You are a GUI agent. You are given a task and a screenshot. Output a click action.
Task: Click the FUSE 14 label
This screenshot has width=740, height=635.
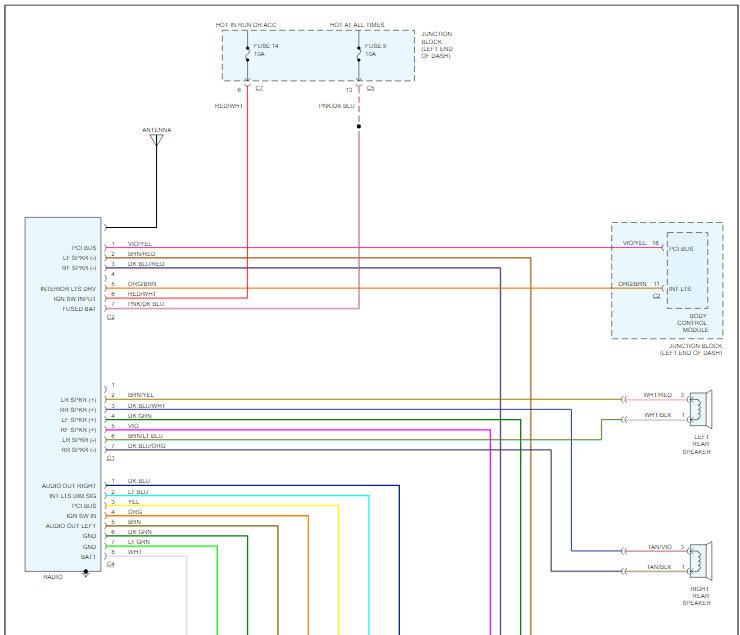point(266,46)
